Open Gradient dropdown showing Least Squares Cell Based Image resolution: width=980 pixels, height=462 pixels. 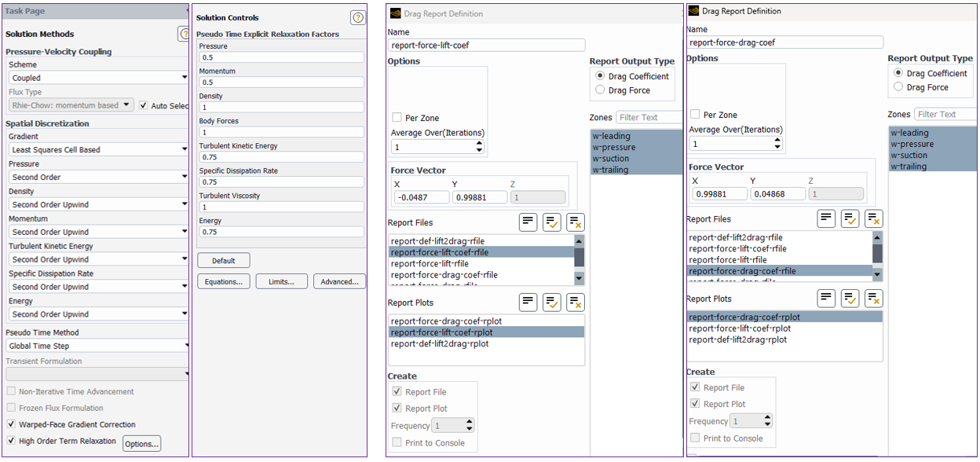(x=99, y=149)
